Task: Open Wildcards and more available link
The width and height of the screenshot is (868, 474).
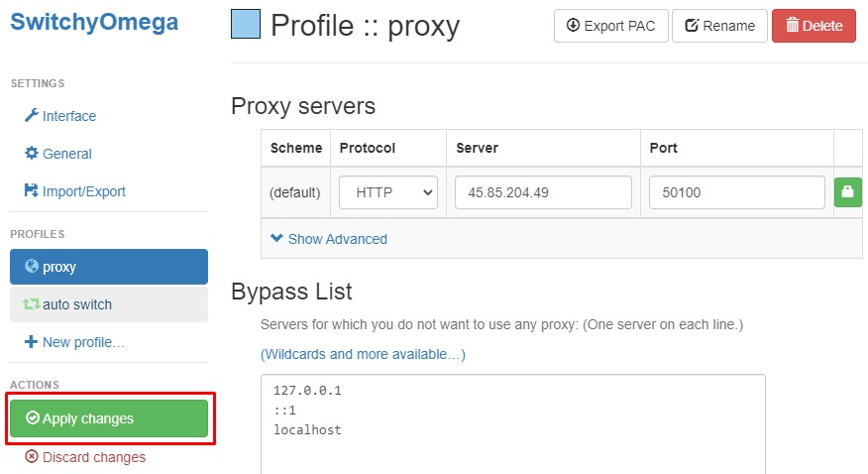Action: click(x=363, y=354)
